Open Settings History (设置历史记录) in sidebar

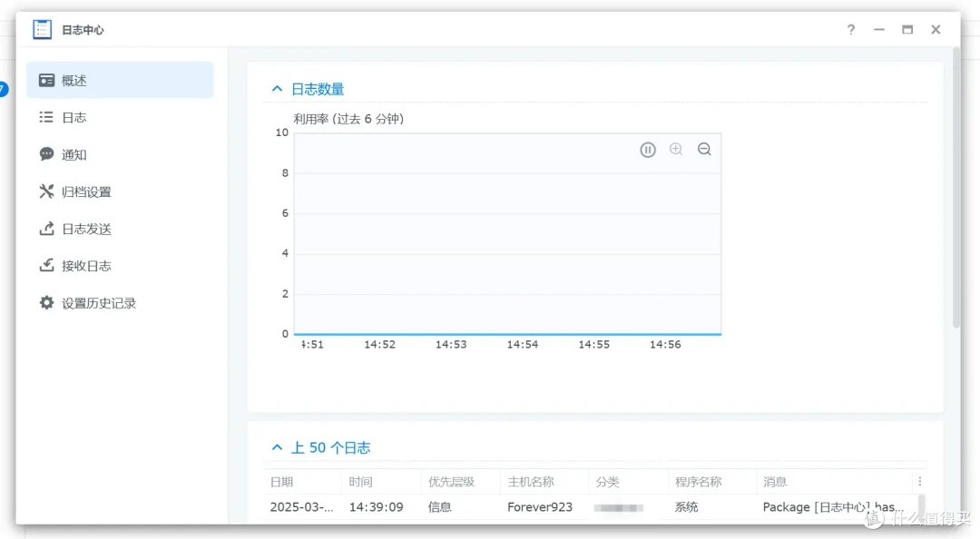(120, 303)
